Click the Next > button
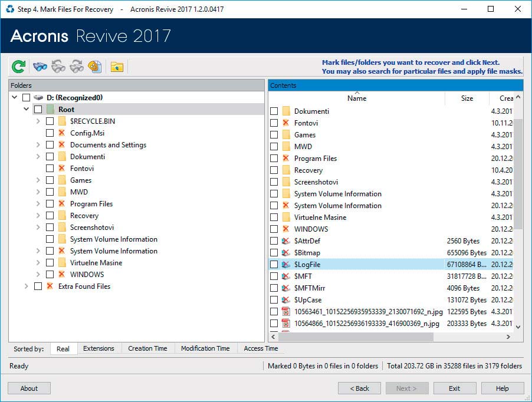 tap(407, 388)
